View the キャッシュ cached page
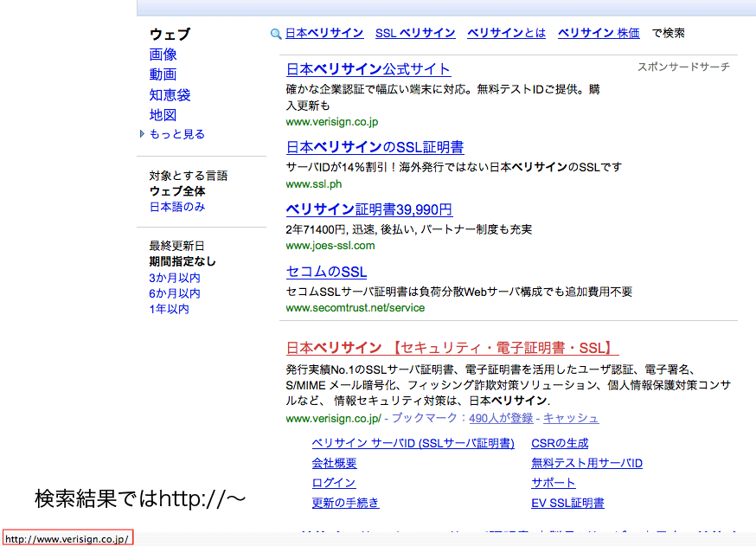This screenshot has width=756, height=546. point(571,418)
